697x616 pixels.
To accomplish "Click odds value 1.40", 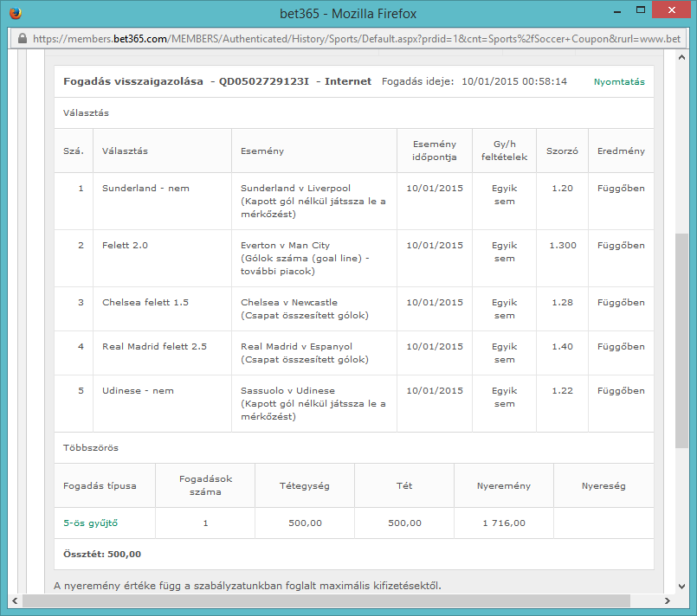I will 562,346.
